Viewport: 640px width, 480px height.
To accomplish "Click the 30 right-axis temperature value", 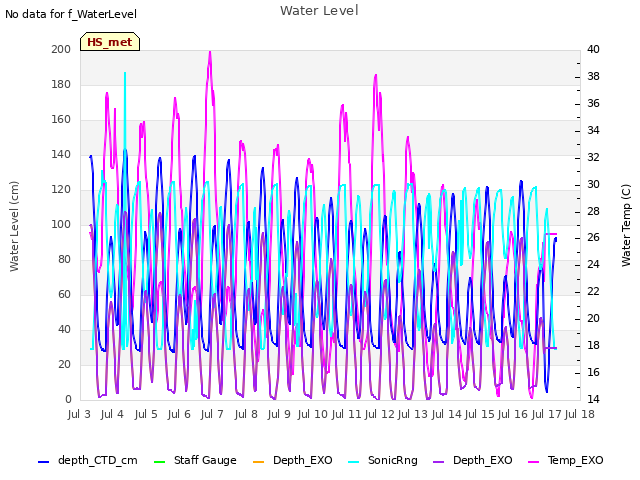I will [593, 184].
